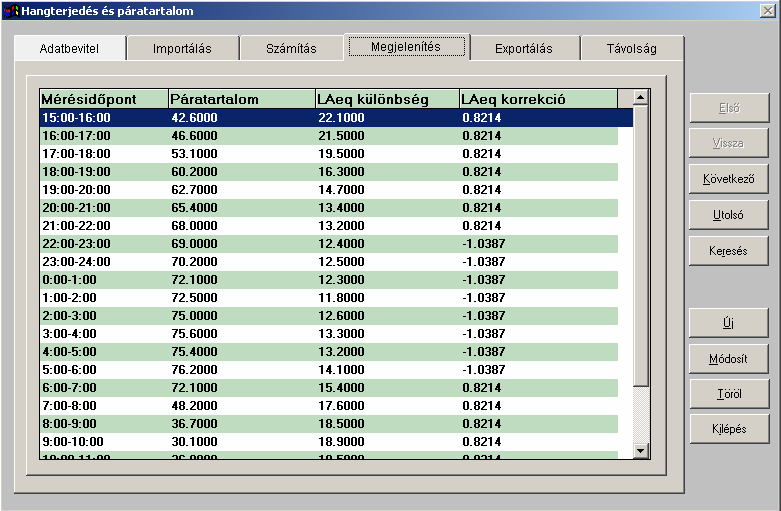Screen dimensions: 781x511
Task: Open search with Keresés button
Action: coord(729,251)
